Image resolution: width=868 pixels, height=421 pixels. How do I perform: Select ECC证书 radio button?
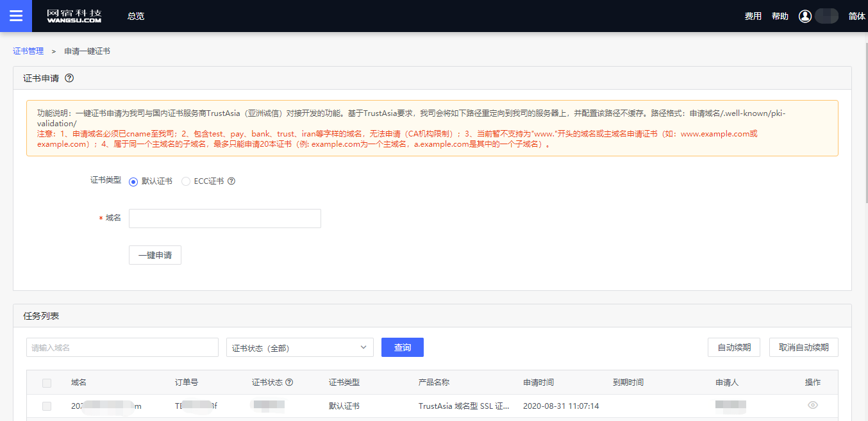(x=186, y=181)
